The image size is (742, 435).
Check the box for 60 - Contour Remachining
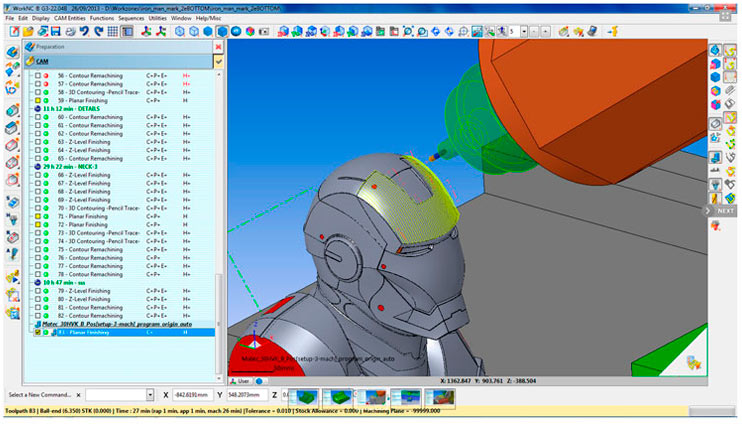38,117
